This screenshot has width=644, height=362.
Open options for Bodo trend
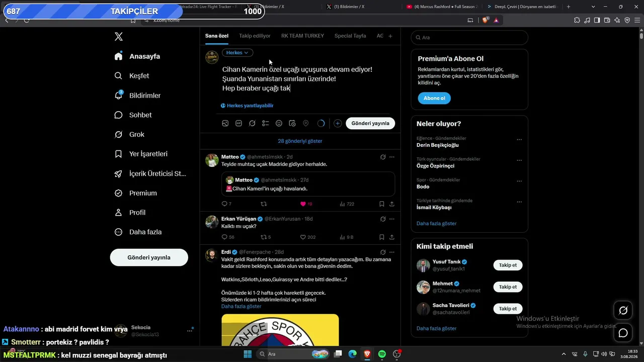tap(519, 182)
